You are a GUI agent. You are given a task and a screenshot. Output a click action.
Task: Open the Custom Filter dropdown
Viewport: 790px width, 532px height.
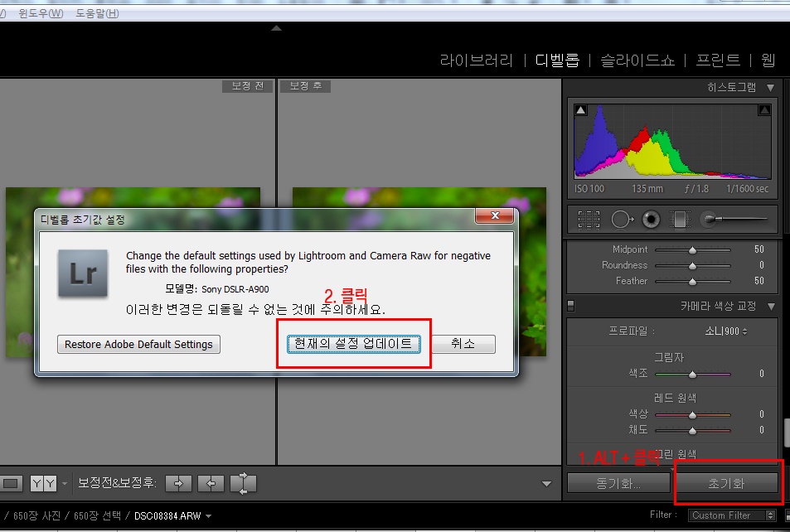pyautogui.click(x=732, y=515)
